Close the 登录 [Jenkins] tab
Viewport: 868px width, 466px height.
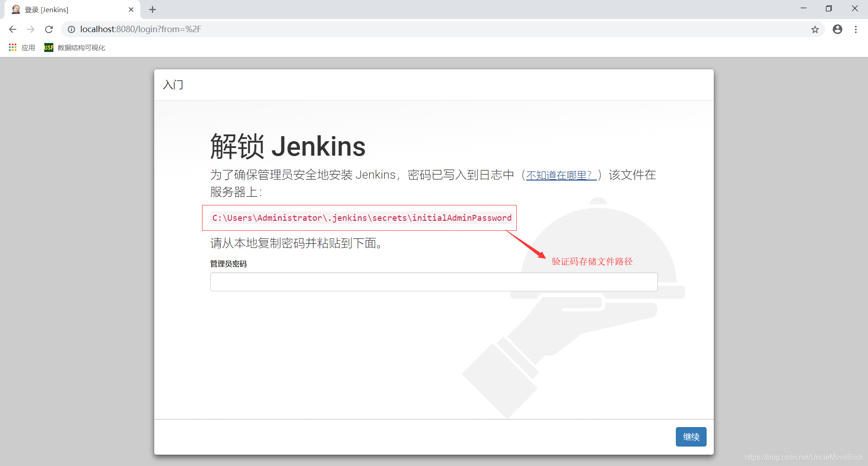(x=131, y=10)
